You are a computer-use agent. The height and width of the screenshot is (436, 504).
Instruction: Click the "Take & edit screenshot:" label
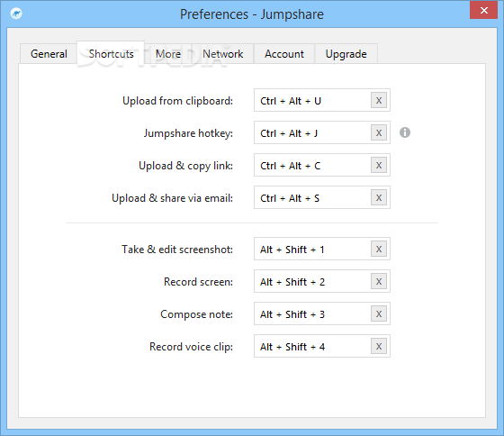[x=177, y=250]
